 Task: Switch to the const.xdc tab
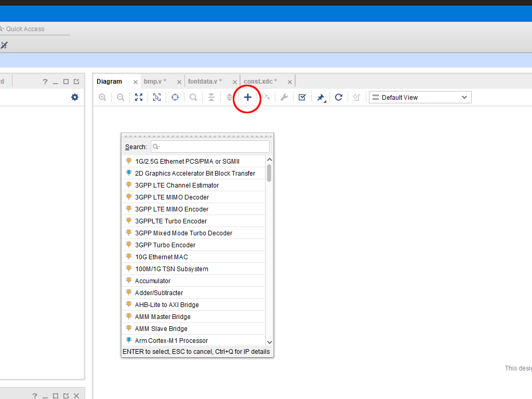pos(260,82)
